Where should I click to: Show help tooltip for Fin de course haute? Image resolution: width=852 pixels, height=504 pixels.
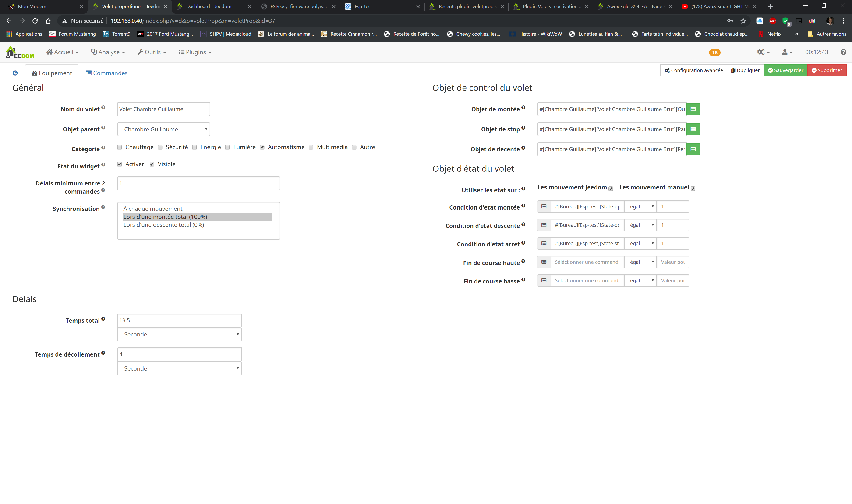pos(523,261)
